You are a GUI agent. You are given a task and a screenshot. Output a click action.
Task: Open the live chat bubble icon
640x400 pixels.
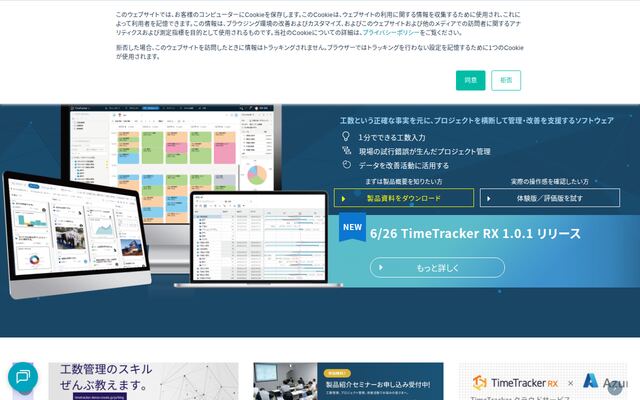[x=23, y=376]
